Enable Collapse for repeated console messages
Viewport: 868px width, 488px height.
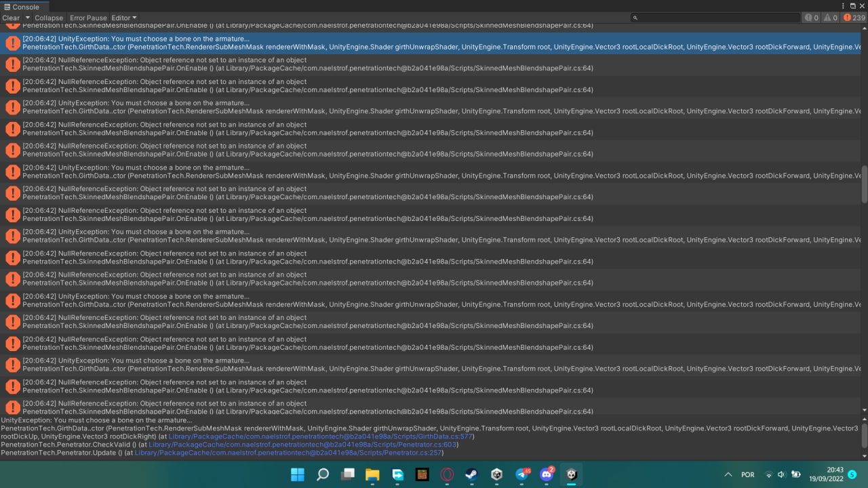tap(48, 18)
